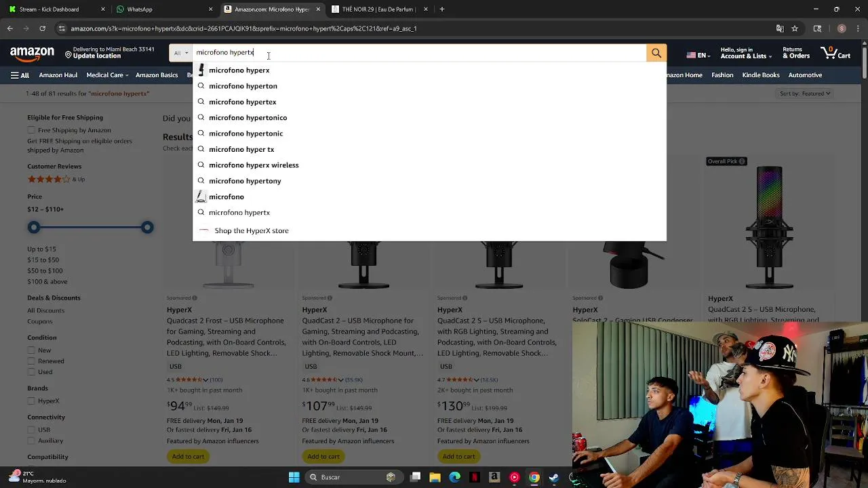Check the Used condition box
This screenshot has width=868, height=488.
[31, 372]
